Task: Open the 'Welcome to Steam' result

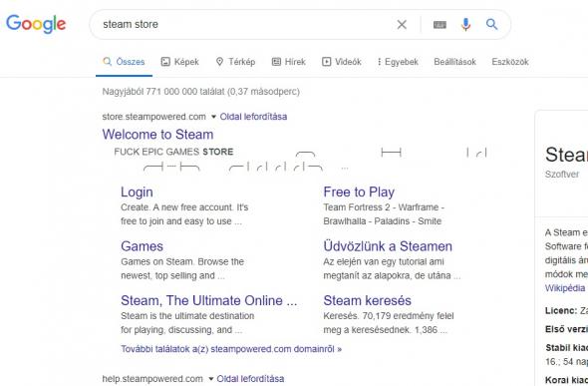Action: pos(157,135)
